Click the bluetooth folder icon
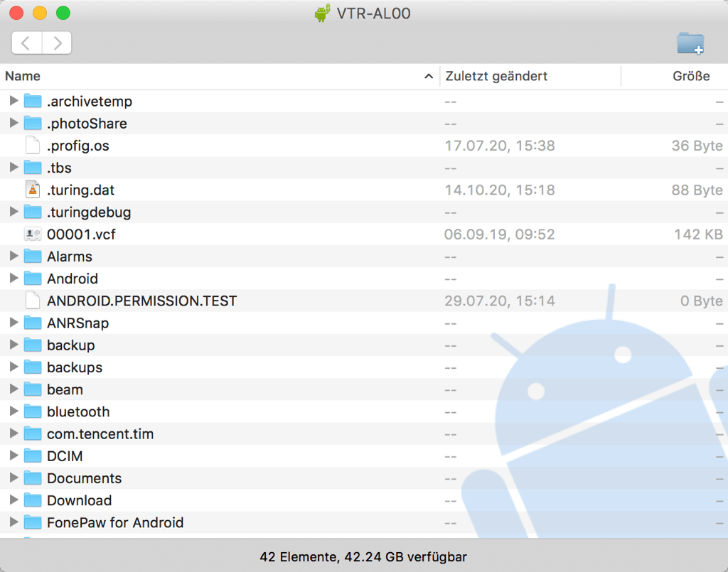Viewport: 728px width, 572px height. coord(33,411)
